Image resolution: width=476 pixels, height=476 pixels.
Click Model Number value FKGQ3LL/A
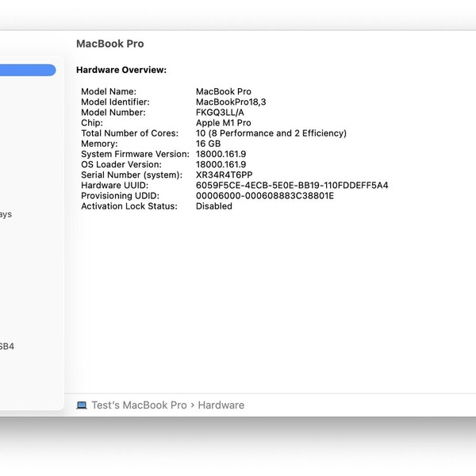[x=220, y=113]
